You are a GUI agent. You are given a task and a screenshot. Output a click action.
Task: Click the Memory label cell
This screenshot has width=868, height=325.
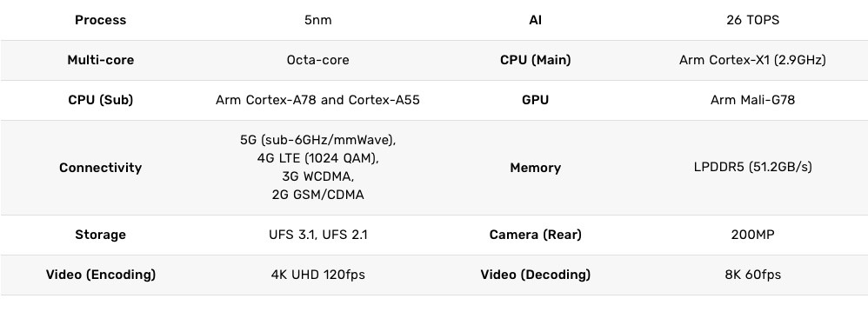(535, 168)
